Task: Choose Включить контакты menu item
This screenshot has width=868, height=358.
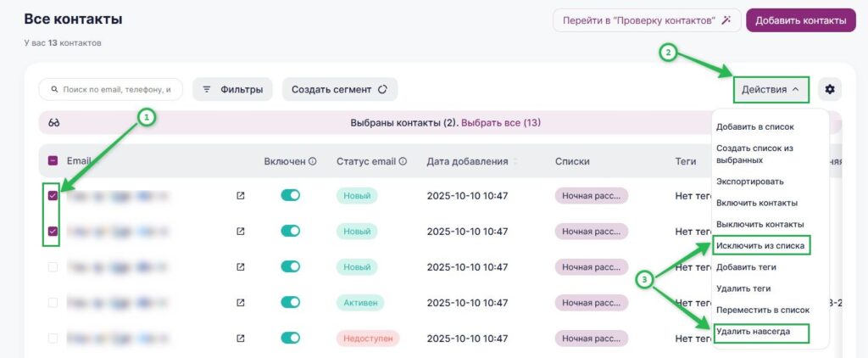Action: click(757, 203)
